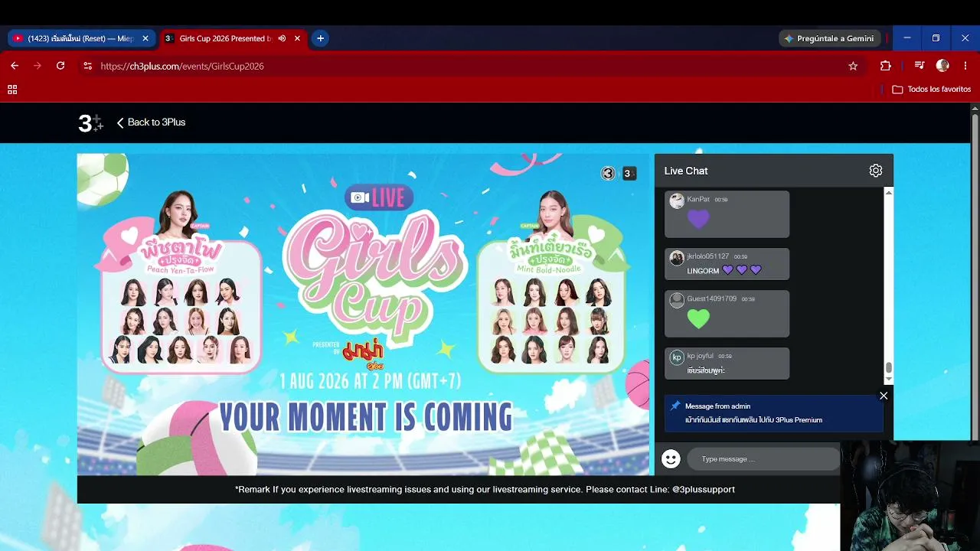Click the Live Chat panel heading
Image resolution: width=980 pixels, height=551 pixels.
click(x=686, y=171)
